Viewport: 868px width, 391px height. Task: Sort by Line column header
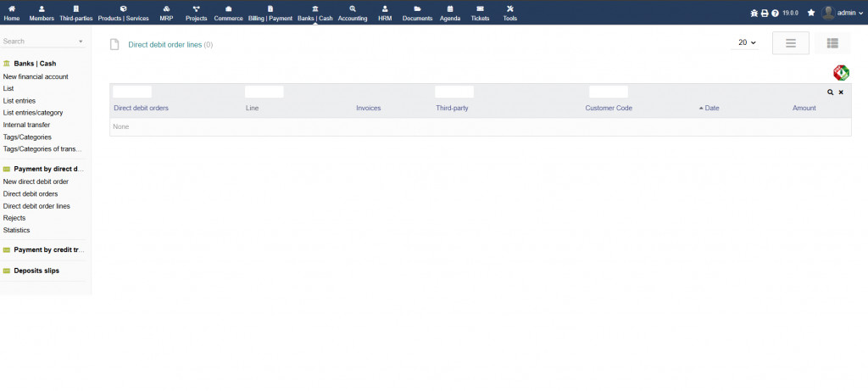[x=252, y=108]
